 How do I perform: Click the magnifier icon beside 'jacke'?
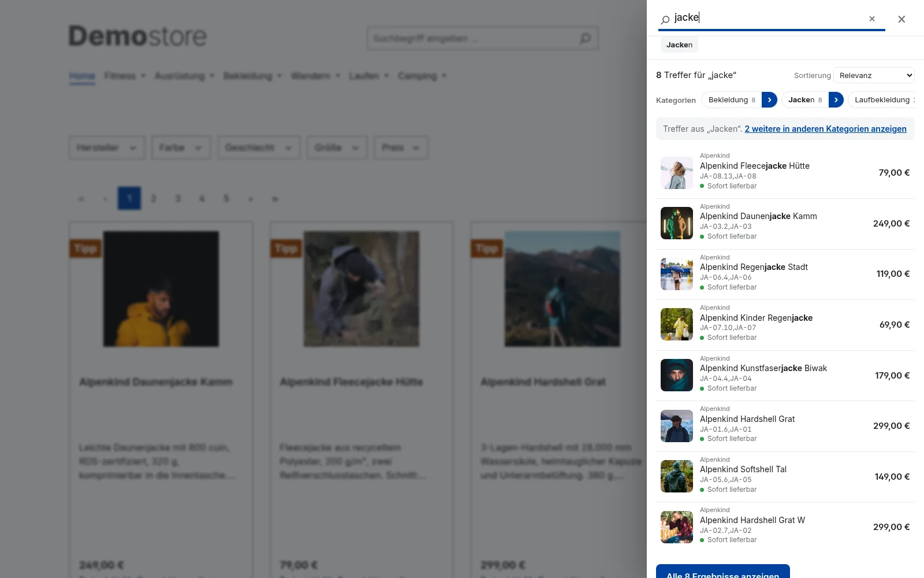tap(665, 20)
